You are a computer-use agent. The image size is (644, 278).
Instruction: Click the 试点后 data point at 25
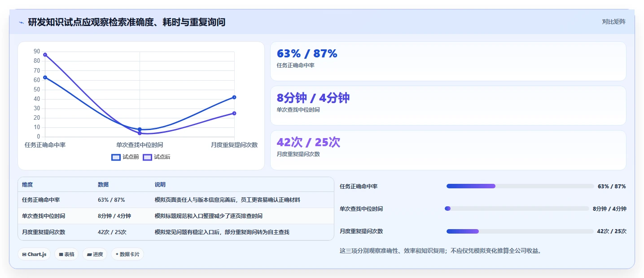click(234, 113)
